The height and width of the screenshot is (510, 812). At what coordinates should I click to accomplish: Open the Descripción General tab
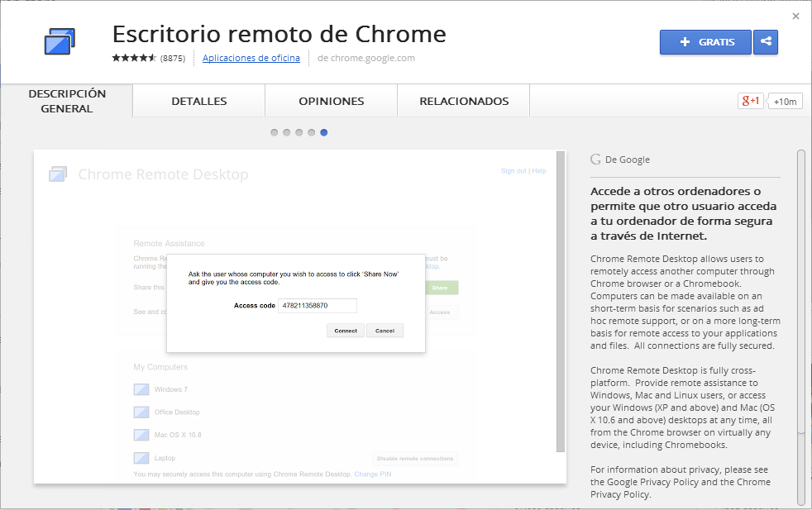tap(67, 101)
